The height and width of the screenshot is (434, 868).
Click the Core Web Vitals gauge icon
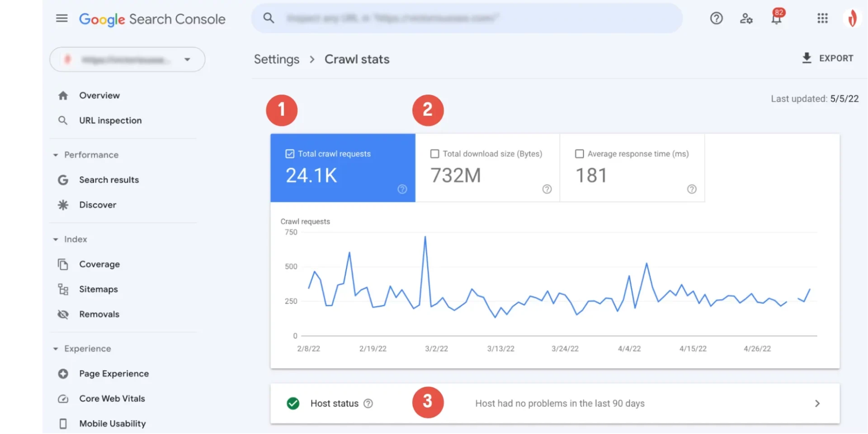(x=63, y=399)
